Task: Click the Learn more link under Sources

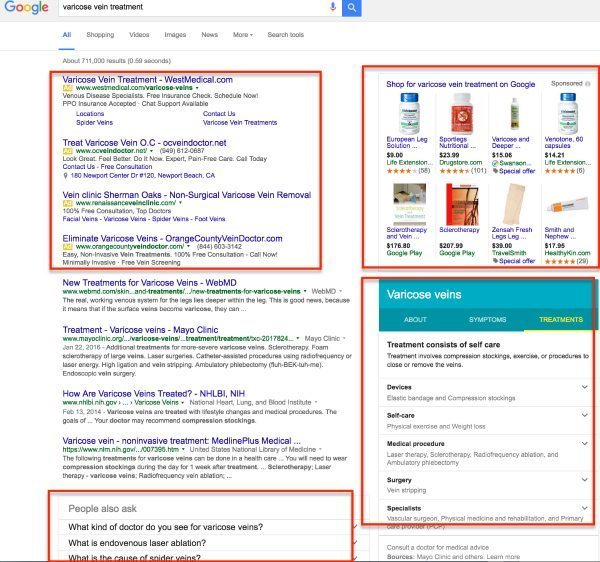Action: (x=503, y=557)
